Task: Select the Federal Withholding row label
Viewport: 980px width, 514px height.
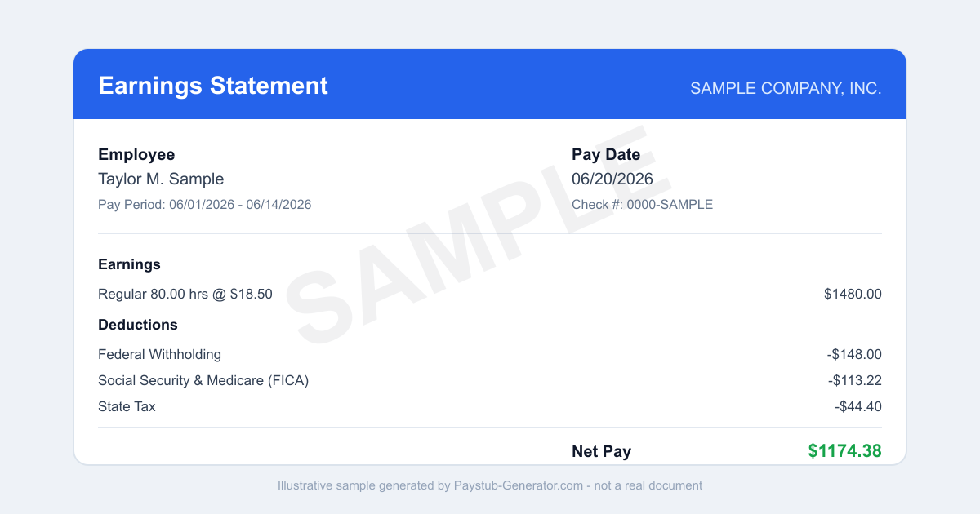Action: (159, 354)
